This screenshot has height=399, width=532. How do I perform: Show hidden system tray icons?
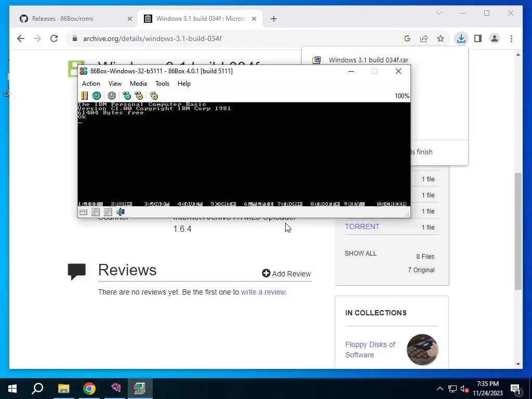[x=440, y=389]
